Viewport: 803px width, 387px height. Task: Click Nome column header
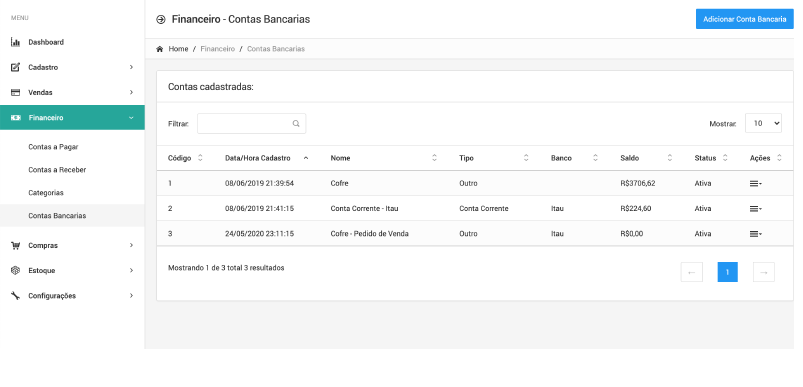click(341, 158)
